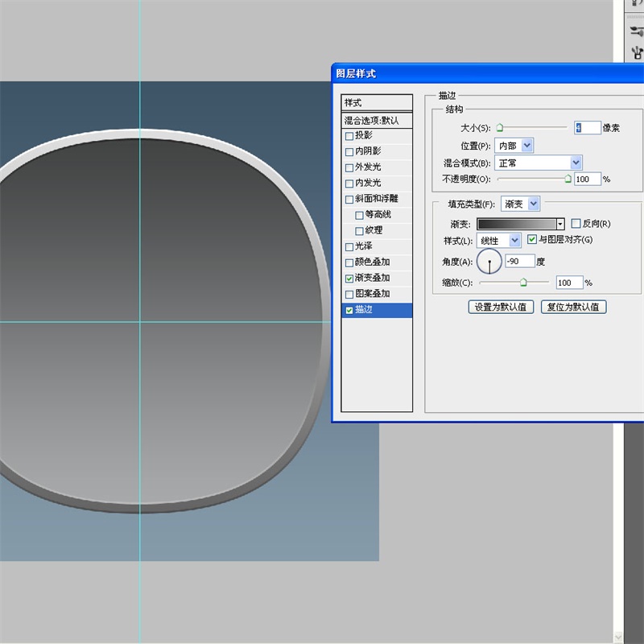The image size is (644, 644).
Task: Click the 设置为默认值 button
Action: [x=501, y=307]
